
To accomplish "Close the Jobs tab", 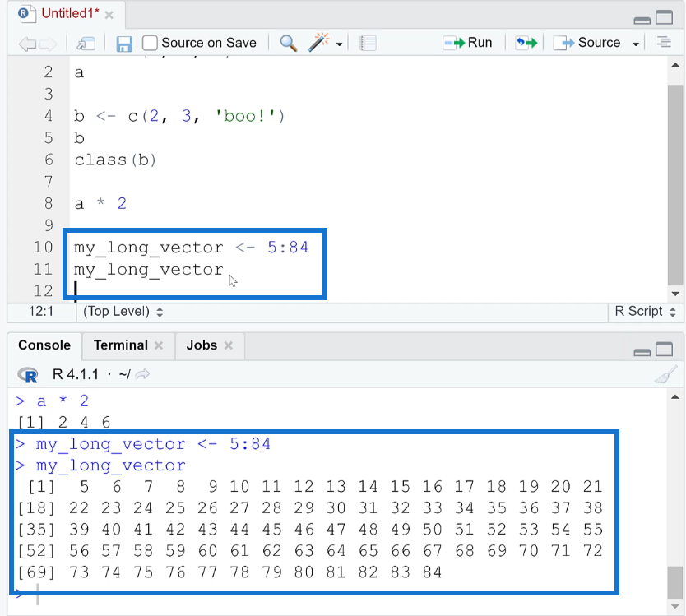I will [x=228, y=345].
